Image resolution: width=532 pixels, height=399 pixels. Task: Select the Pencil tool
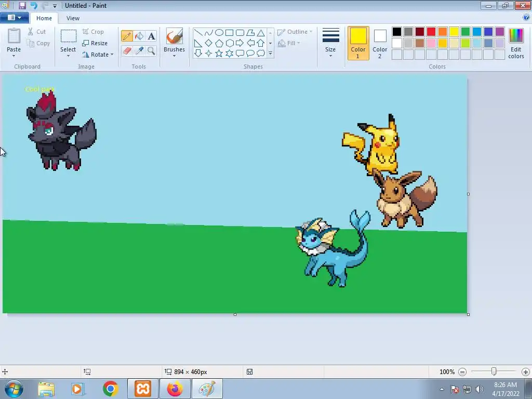[127, 36]
